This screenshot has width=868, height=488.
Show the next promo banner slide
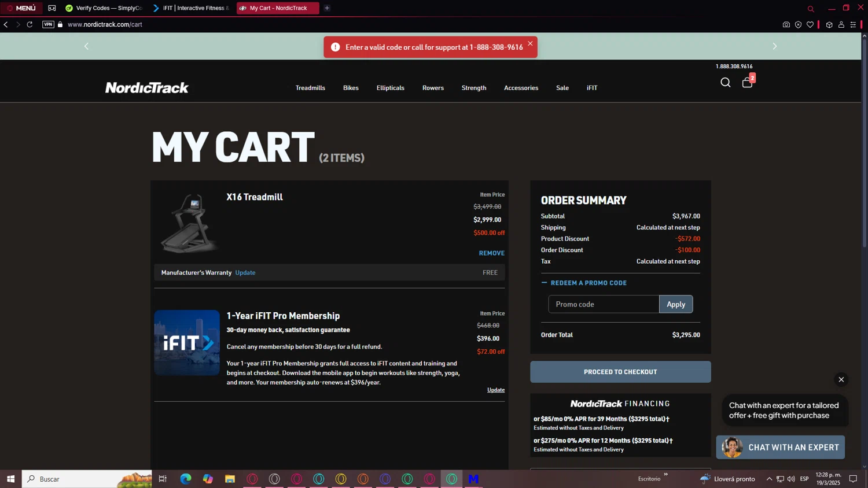[775, 46]
